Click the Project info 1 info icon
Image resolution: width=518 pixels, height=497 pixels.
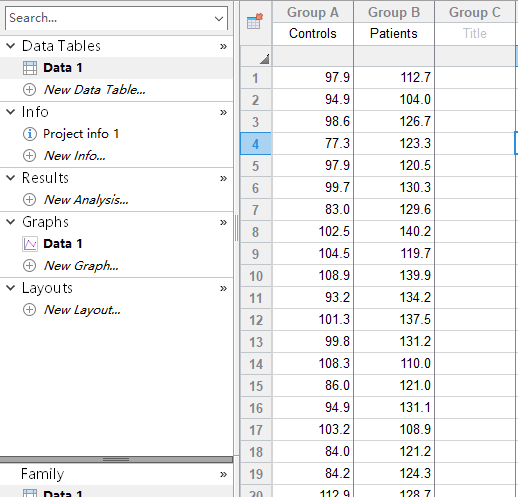(x=30, y=134)
